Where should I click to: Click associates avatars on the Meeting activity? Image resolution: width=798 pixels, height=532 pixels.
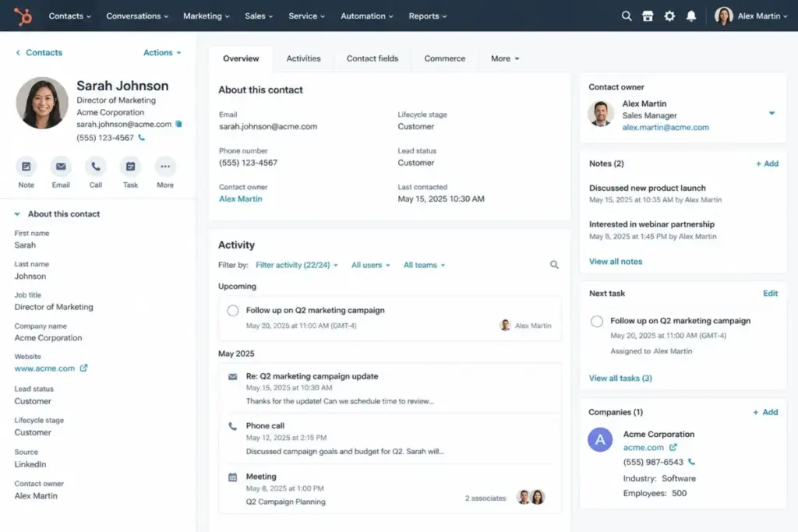tap(531, 496)
